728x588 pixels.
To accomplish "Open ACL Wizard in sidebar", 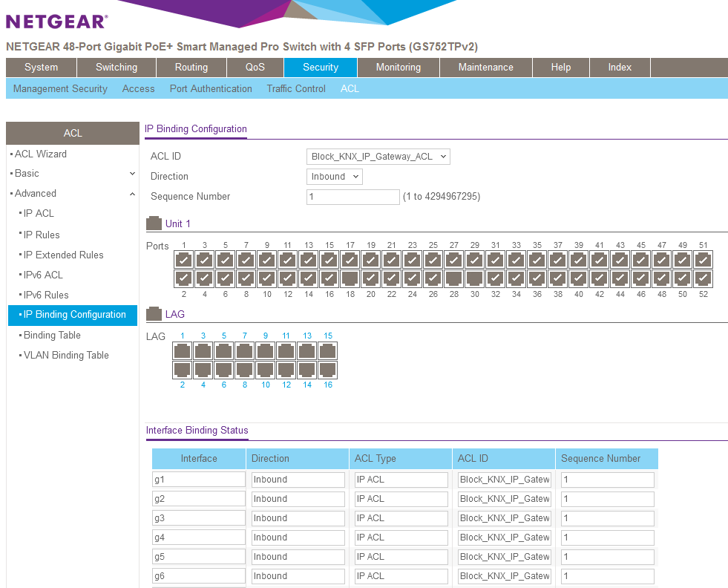I will 41,154.
